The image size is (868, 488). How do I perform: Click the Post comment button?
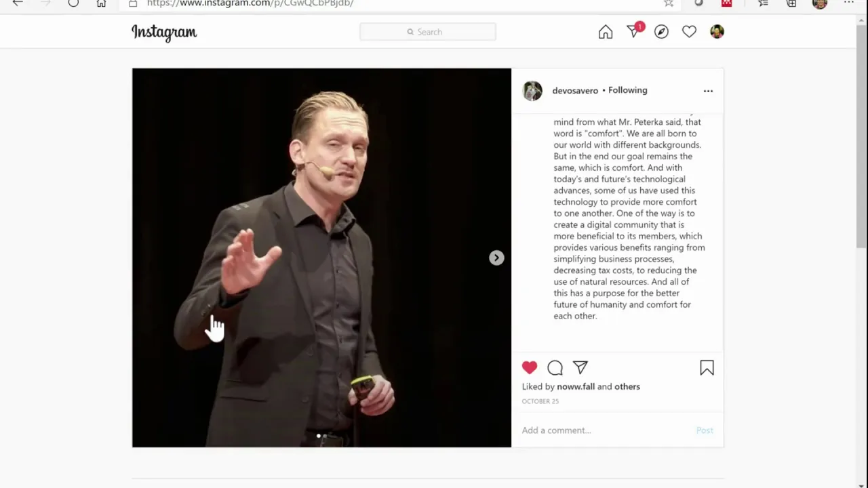pyautogui.click(x=705, y=430)
